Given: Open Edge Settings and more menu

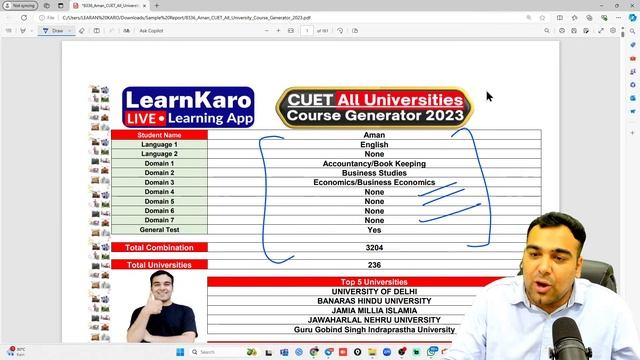Looking at the screenshot, I should pyautogui.click(x=619, y=18).
